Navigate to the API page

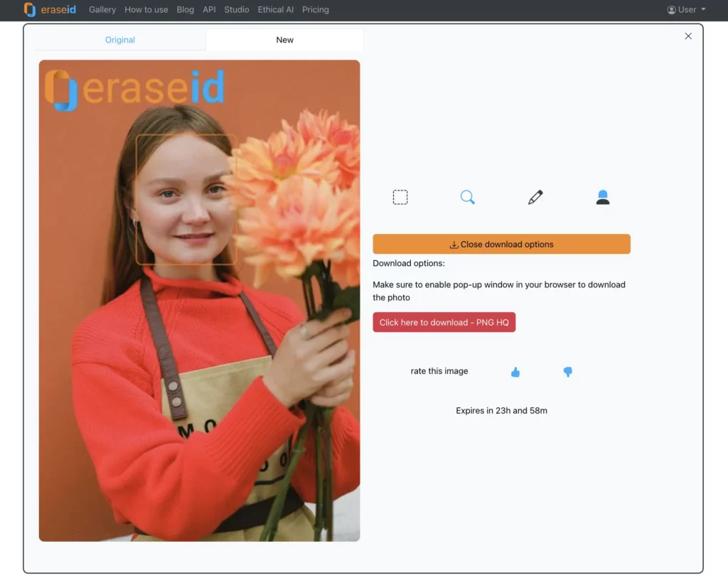click(x=209, y=10)
